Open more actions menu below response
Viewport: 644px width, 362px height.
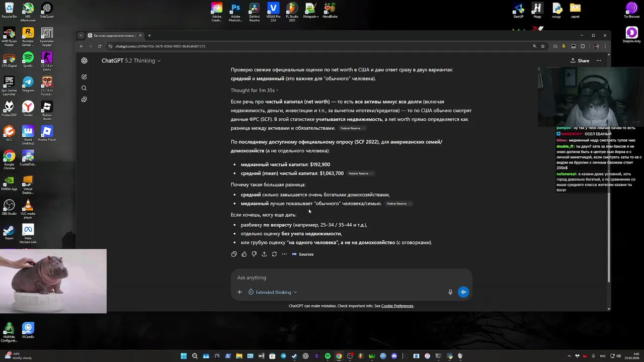tap(284, 254)
